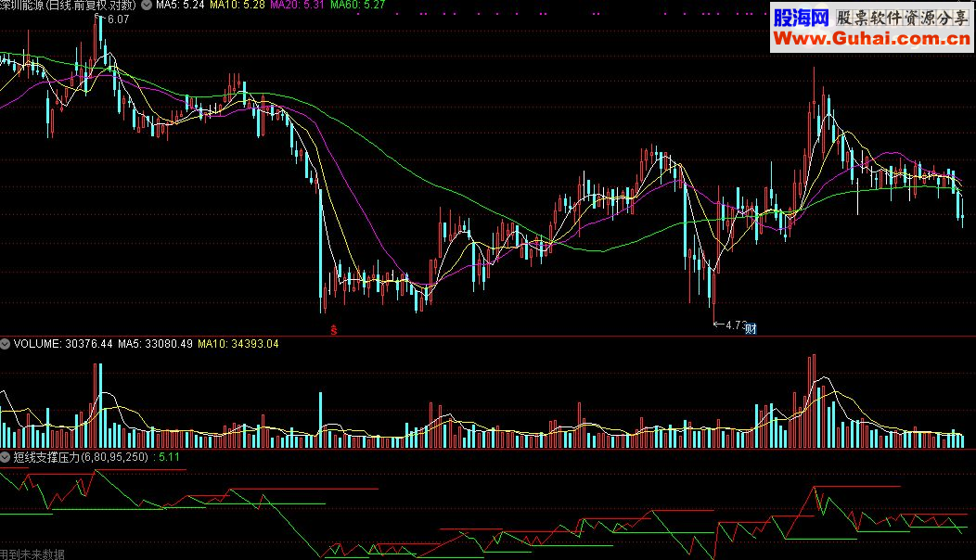Click the indicator value 5.11
976x560 pixels.
169,457
